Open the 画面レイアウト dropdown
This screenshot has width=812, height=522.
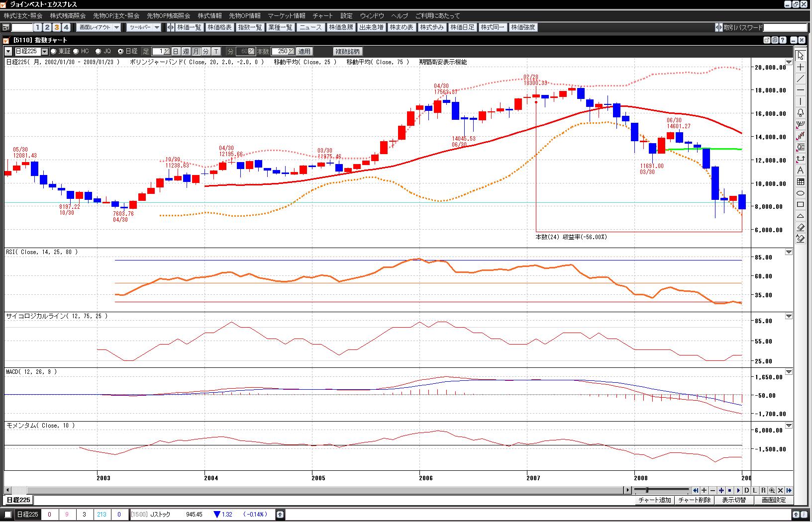[x=99, y=27]
